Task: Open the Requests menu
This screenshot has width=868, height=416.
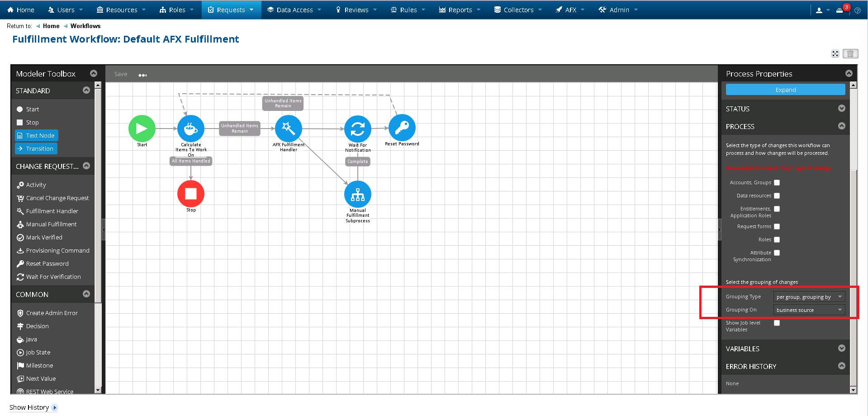Action: (231, 10)
